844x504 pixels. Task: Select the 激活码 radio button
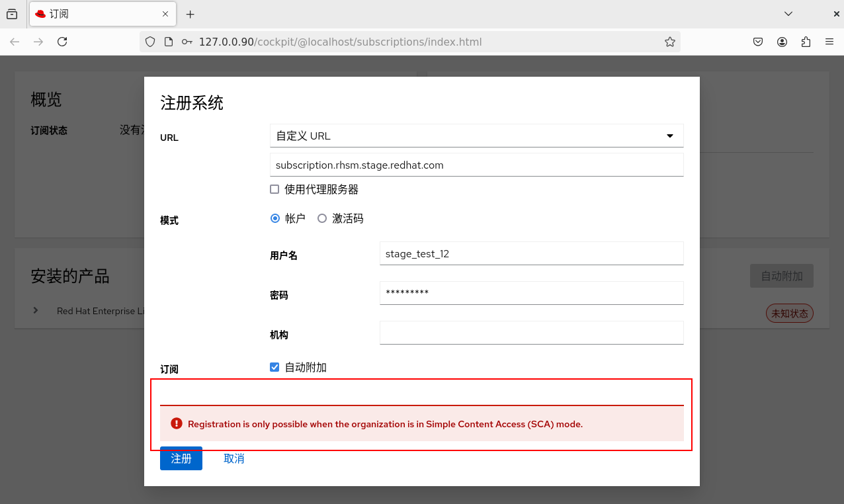322,218
